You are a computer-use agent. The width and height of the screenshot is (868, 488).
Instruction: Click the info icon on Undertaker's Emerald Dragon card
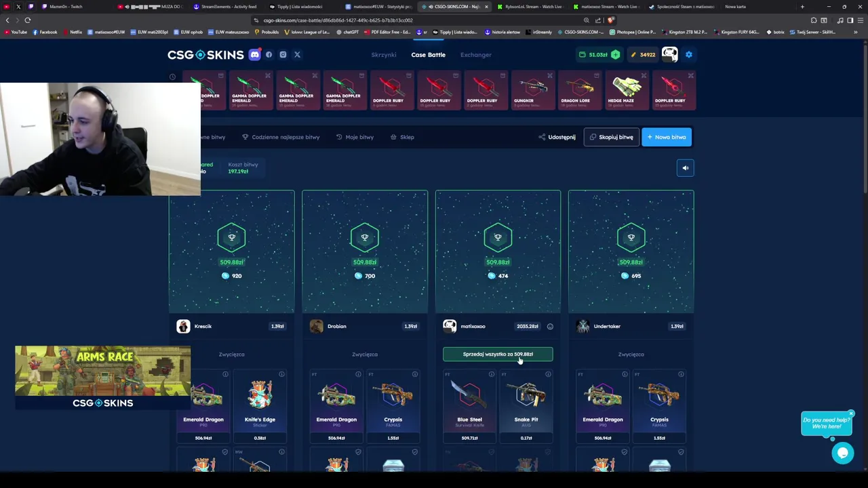point(625,374)
